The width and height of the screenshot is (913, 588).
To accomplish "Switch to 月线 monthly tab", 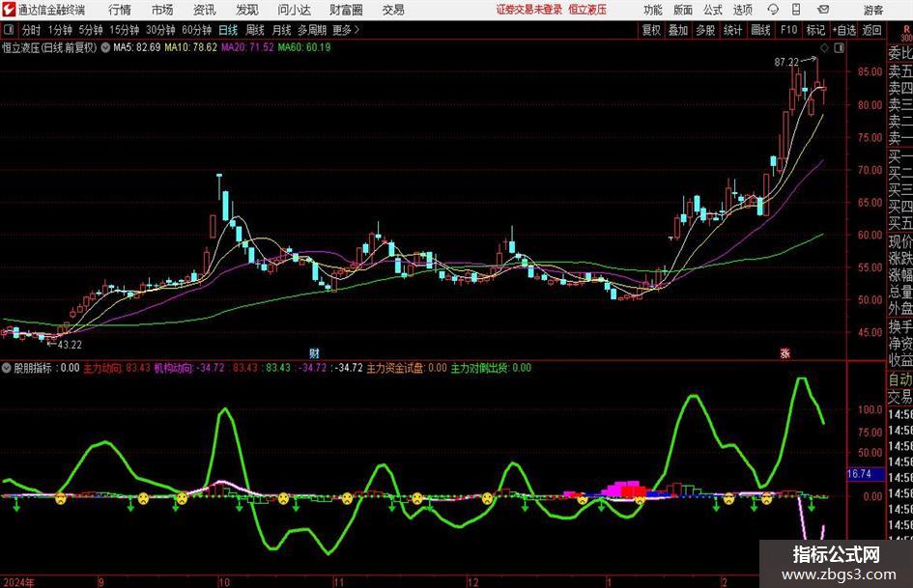I will [282, 30].
